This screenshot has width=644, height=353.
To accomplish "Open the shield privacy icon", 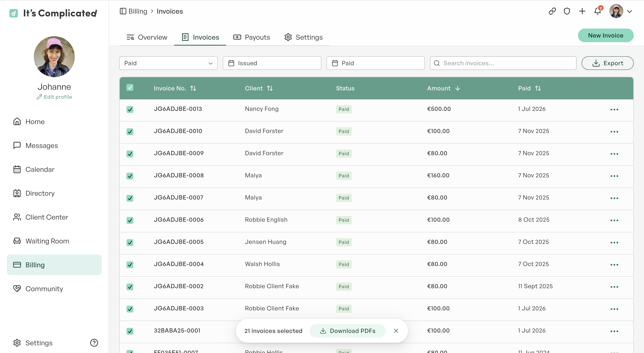I will (567, 11).
